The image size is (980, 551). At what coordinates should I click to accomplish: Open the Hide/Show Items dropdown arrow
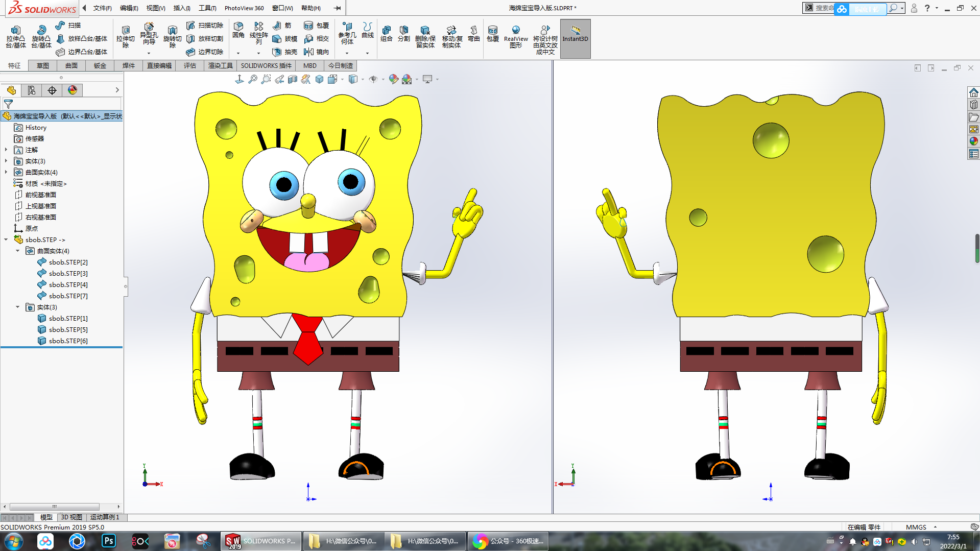383,79
